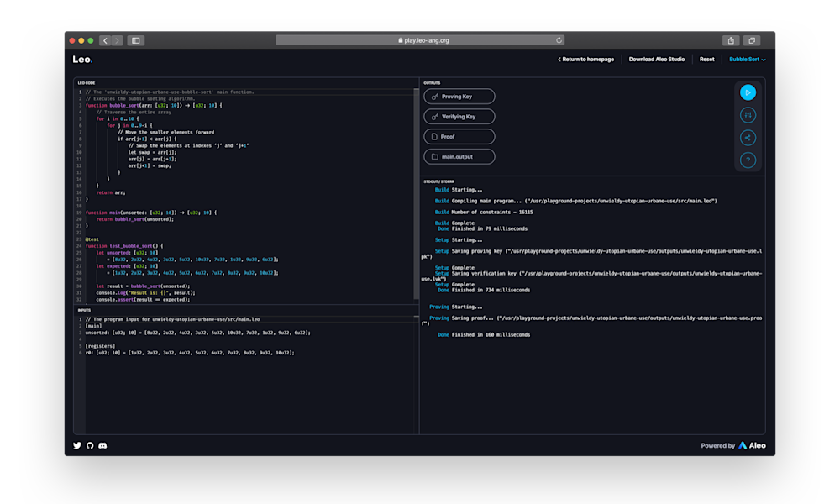
Task: Toggle the Safari sidebar button
Action: (x=136, y=40)
